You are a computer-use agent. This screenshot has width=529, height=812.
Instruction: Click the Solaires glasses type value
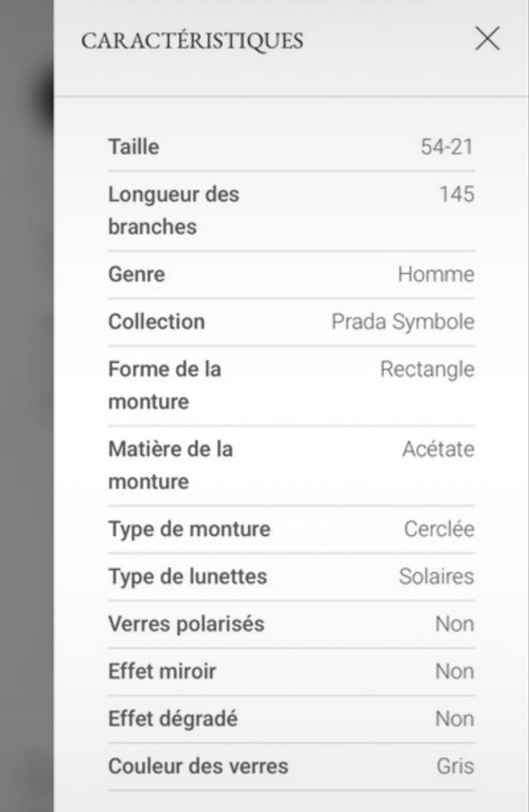click(436, 576)
